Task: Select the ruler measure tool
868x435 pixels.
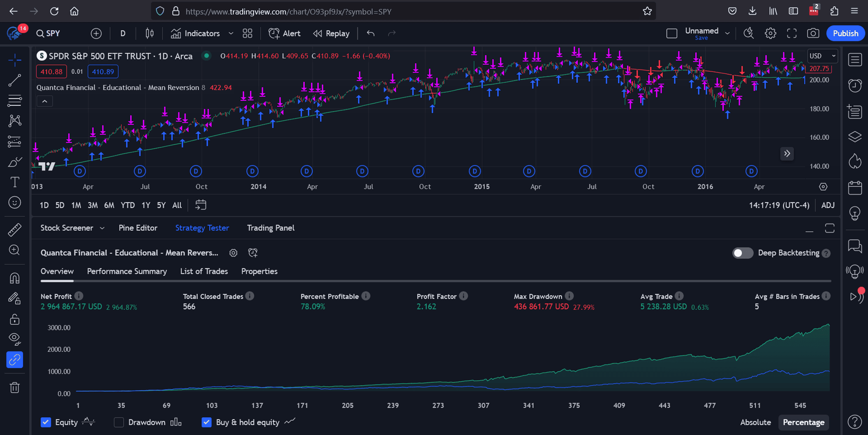Action: click(x=15, y=230)
